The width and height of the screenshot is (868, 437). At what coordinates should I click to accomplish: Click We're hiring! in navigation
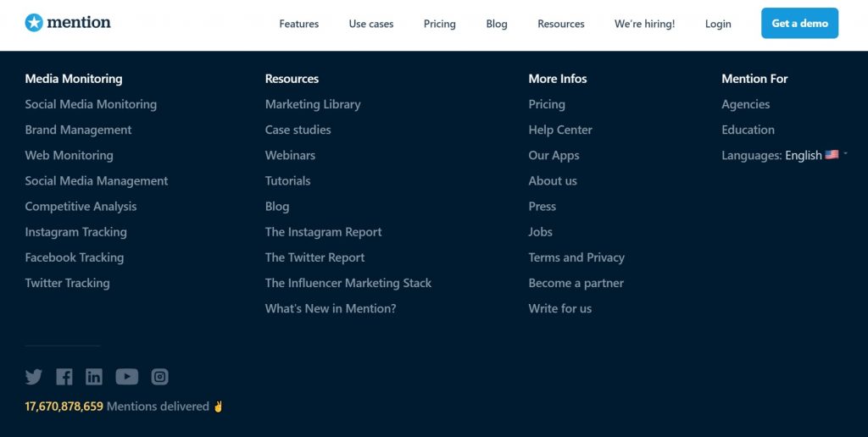pos(644,24)
